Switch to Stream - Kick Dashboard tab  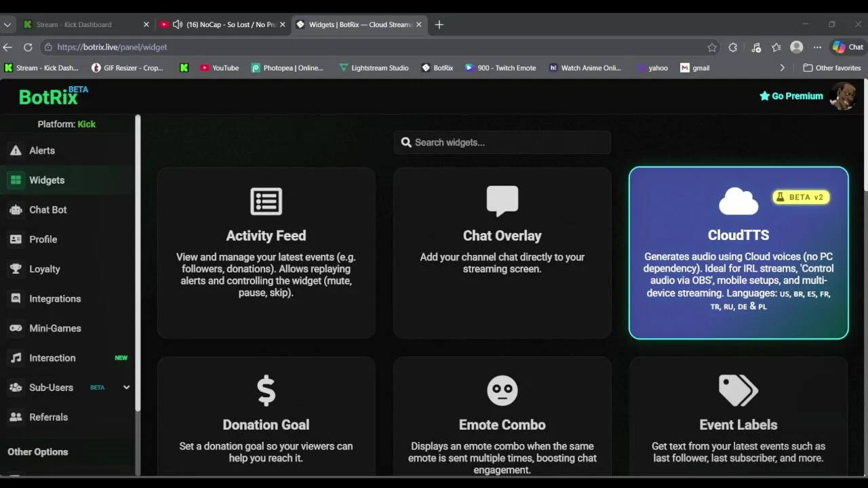click(85, 24)
